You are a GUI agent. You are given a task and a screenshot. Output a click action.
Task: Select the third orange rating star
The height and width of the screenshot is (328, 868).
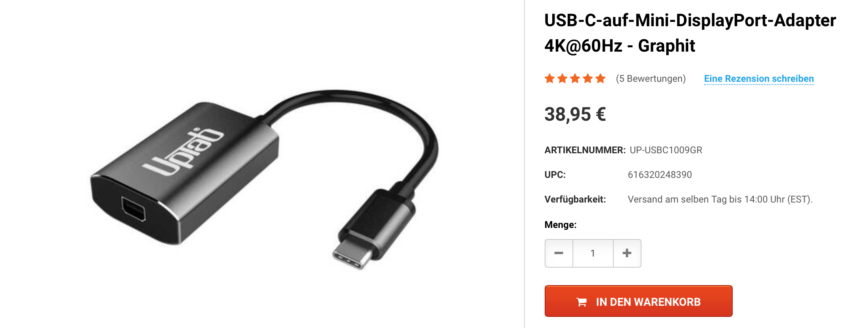click(575, 79)
